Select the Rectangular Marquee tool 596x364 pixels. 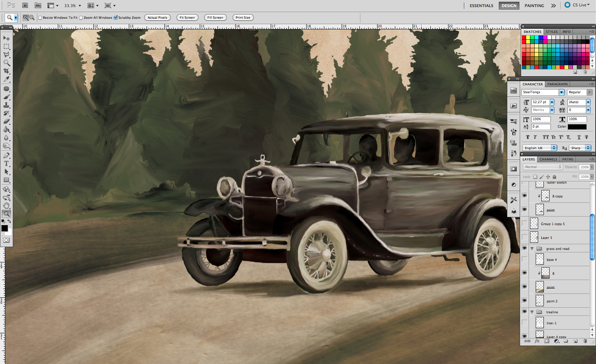click(x=6, y=46)
